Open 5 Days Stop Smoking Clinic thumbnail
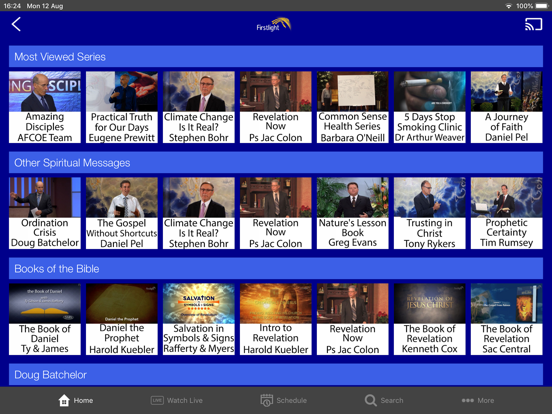This screenshot has width=552, height=414. (429, 107)
